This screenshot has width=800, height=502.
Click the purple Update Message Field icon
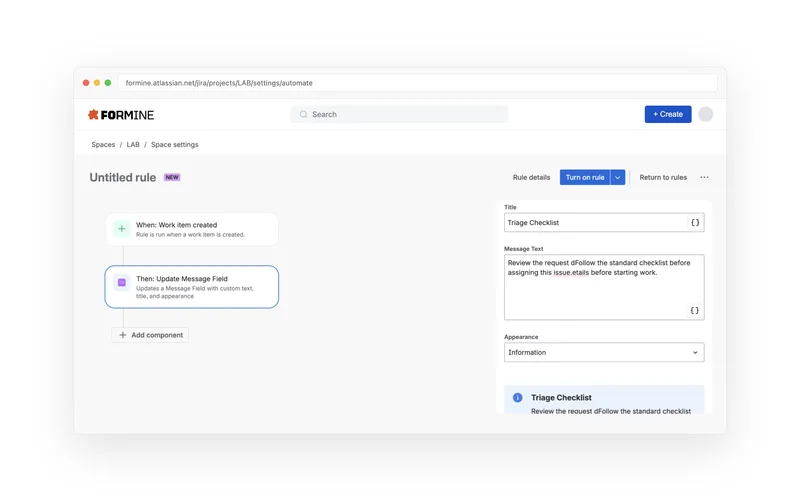pos(121,282)
